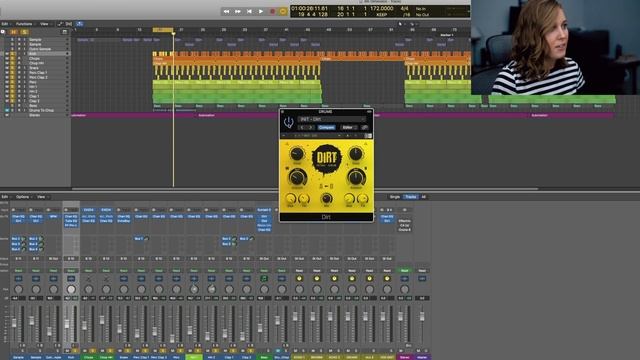Toggle the global Hide (H) button
Screen dimensions: 640x360
14,32
